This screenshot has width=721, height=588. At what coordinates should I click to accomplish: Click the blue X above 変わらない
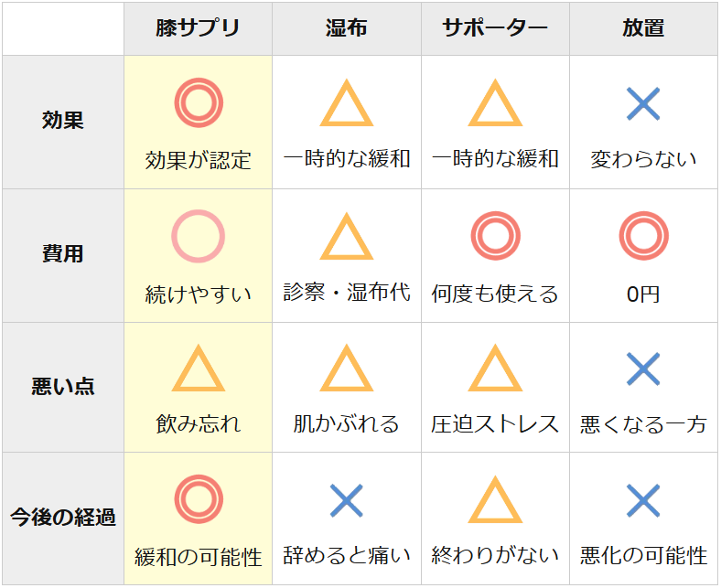(x=643, y=103)
